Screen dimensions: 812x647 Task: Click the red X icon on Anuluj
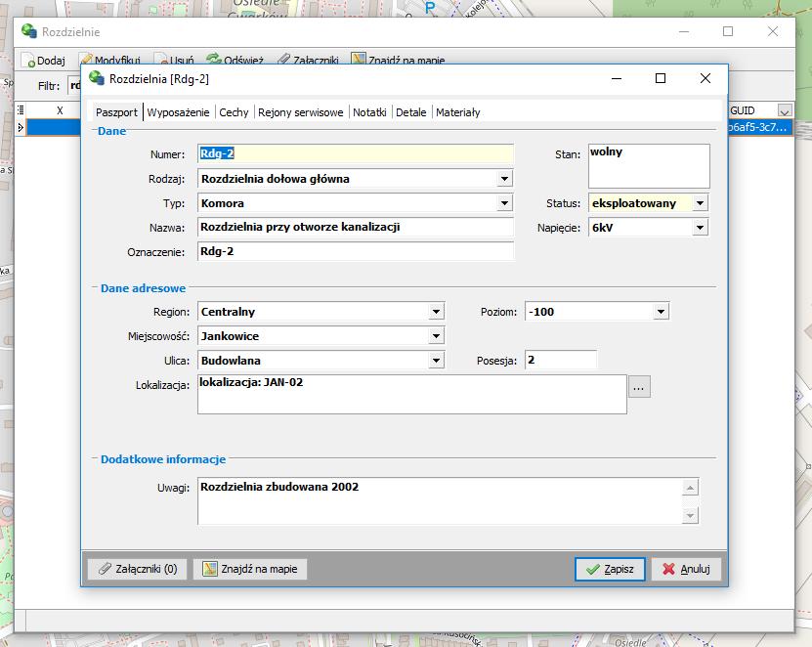(668, 569)
